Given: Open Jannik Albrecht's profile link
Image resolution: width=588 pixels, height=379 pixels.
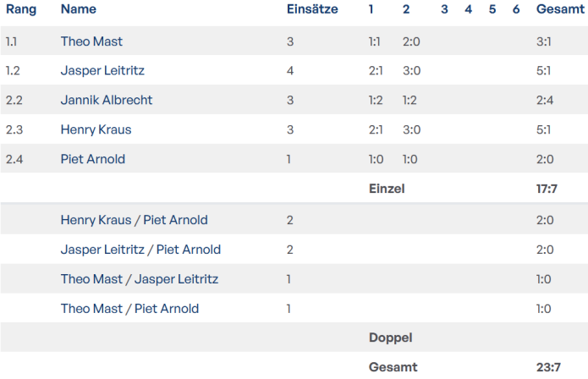Looking at the screenshot, I should [107, 100].
